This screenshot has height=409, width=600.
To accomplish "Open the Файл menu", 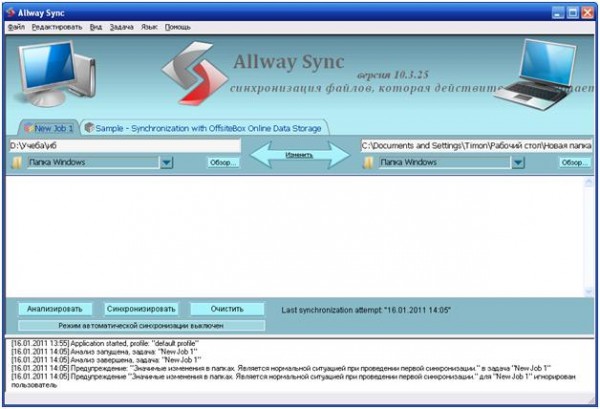I will click(16, 27).
